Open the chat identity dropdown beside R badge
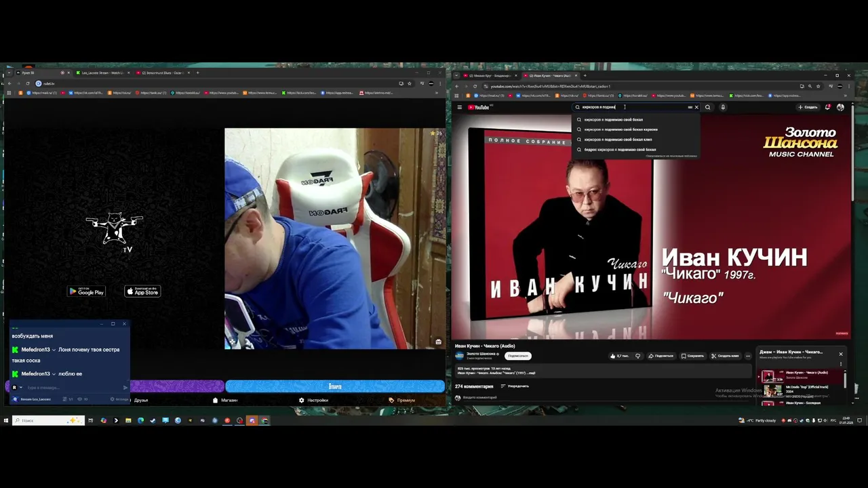The width and height of the screenshot is (868, 488). pyautogui.click(x=21, y=388)
